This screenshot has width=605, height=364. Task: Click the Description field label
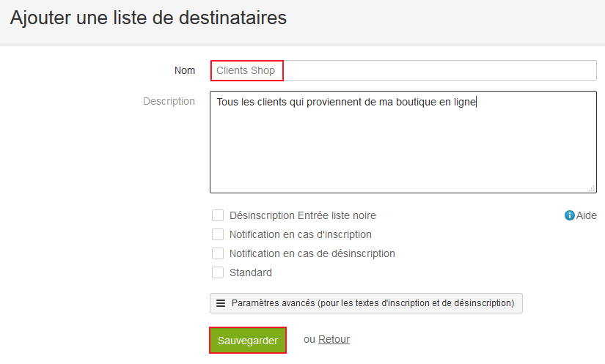coord(169,101)
